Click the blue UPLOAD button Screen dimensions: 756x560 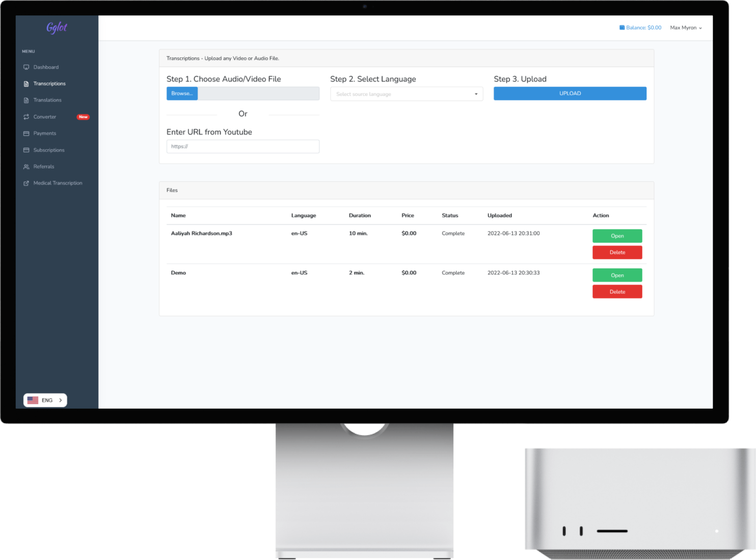pyautogui.click(x=570, y=94)
